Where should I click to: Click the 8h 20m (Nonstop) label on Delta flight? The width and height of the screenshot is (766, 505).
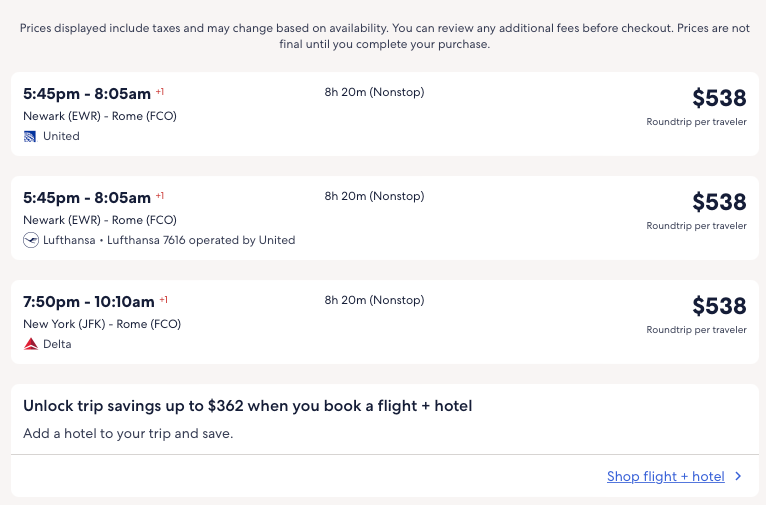[374, 300]
